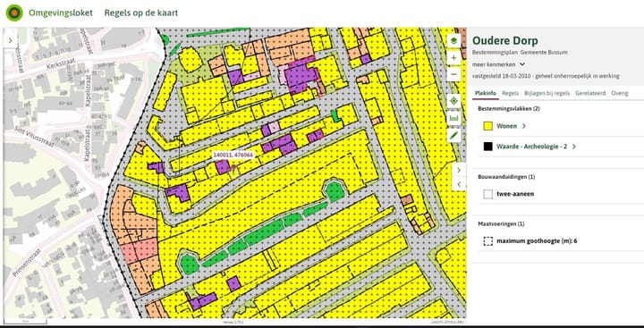Select the Gerelateerd tab
Image resolution: width=644 pixels, height=328 pixels.
[590, 93]
